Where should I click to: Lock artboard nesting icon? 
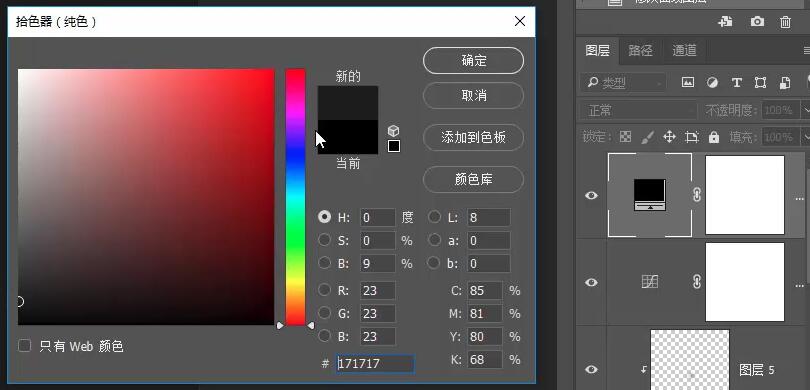(692, 137)
